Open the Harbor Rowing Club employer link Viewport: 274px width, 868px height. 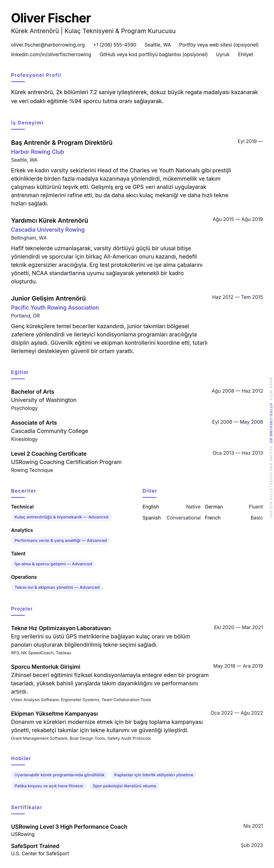[37, 152]
